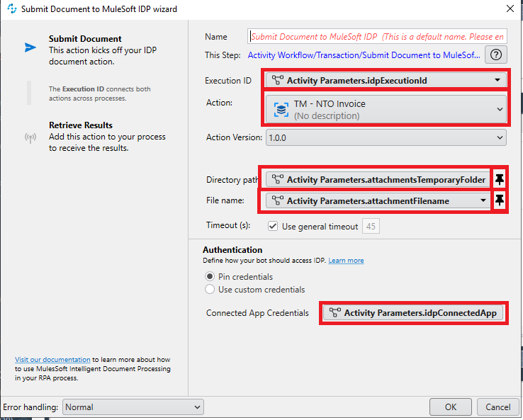Click variable icon in Directory path field
This screenshot has width=523, height=420.
tap(278, 179)
